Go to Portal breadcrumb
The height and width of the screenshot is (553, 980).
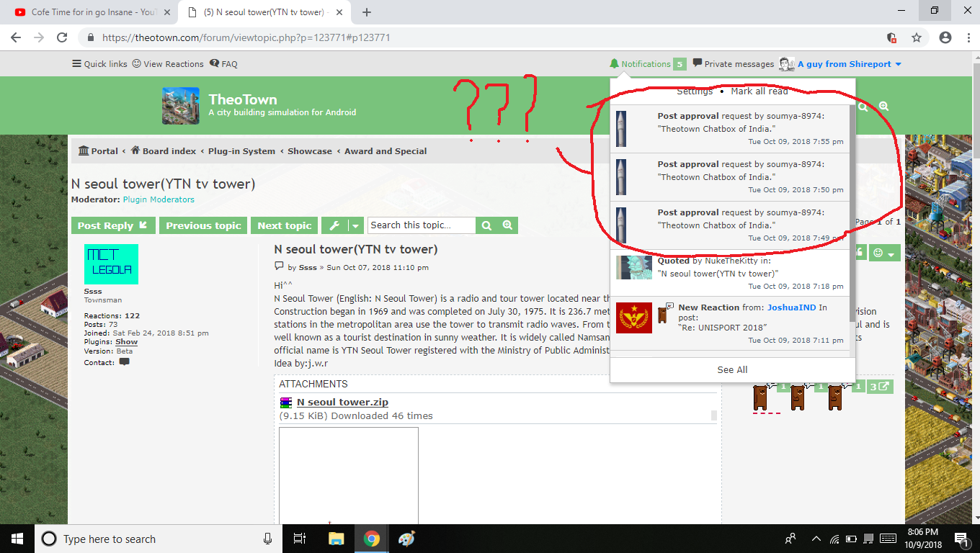pos(98,151)
